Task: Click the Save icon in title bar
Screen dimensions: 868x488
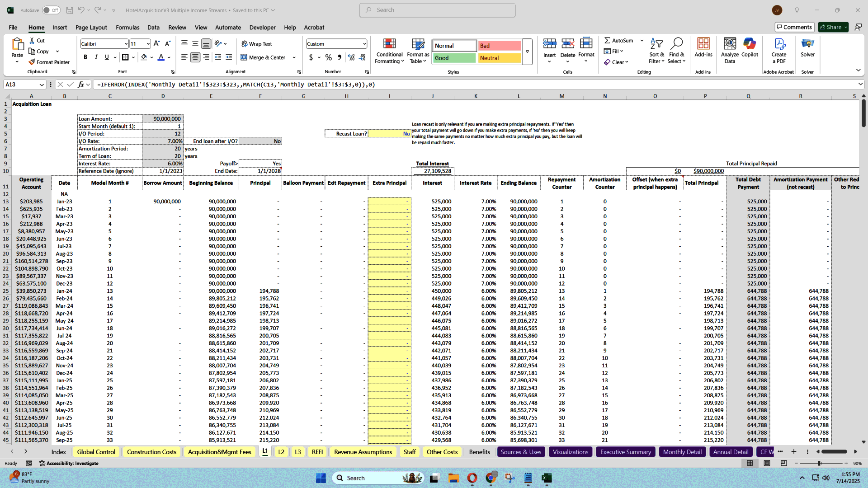Action: coord(69,10)
